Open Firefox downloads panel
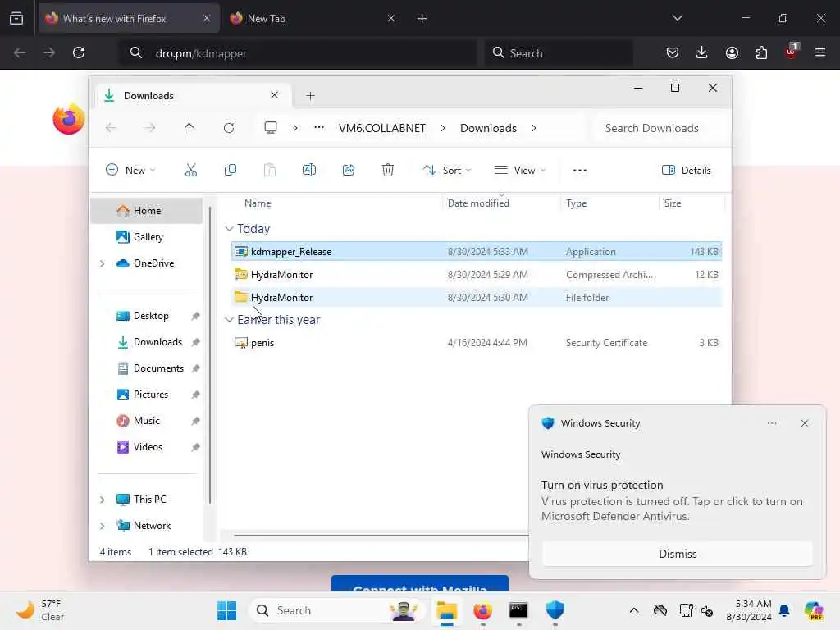840x630 pixels. [x=702, y=52]
